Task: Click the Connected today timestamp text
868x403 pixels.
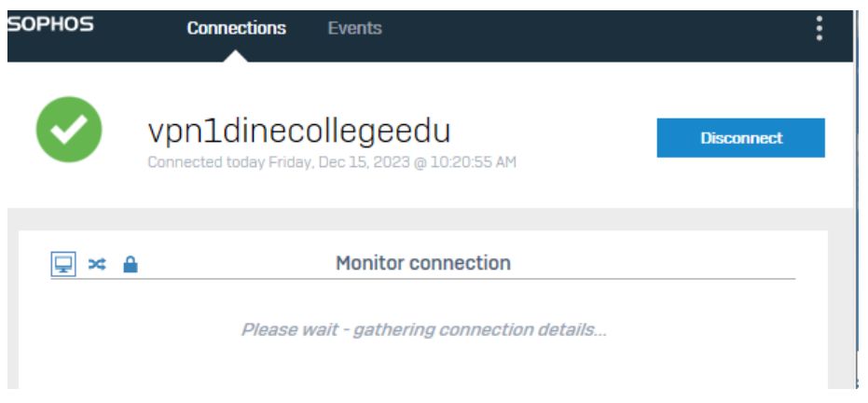Action: point(332,162)
